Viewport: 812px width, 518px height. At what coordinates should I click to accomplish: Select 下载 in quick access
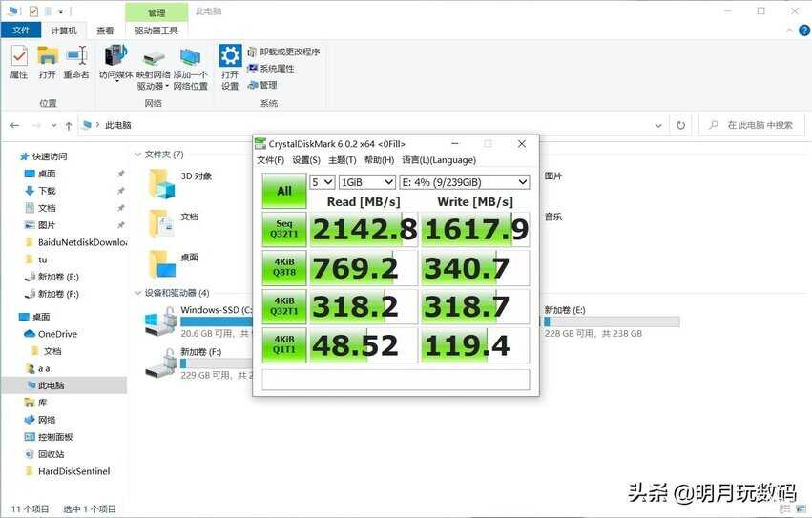(x=40, y=191)
